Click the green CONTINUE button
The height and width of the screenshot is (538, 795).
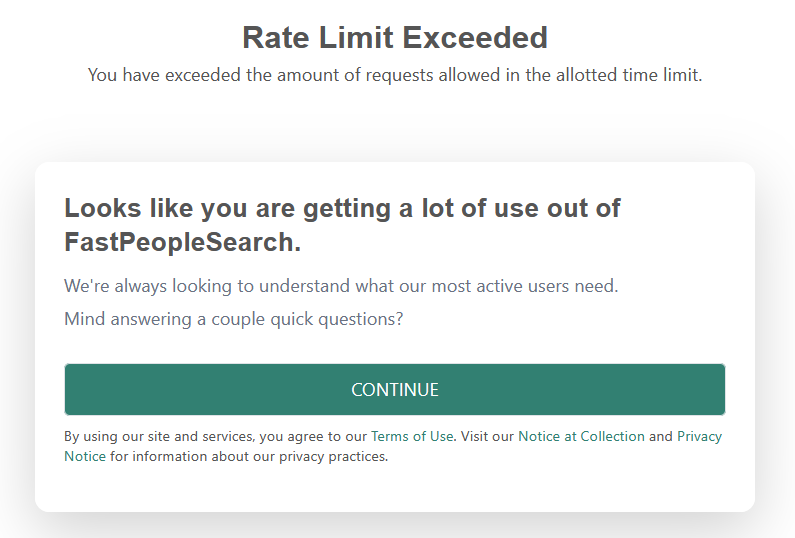click(394, 390)
